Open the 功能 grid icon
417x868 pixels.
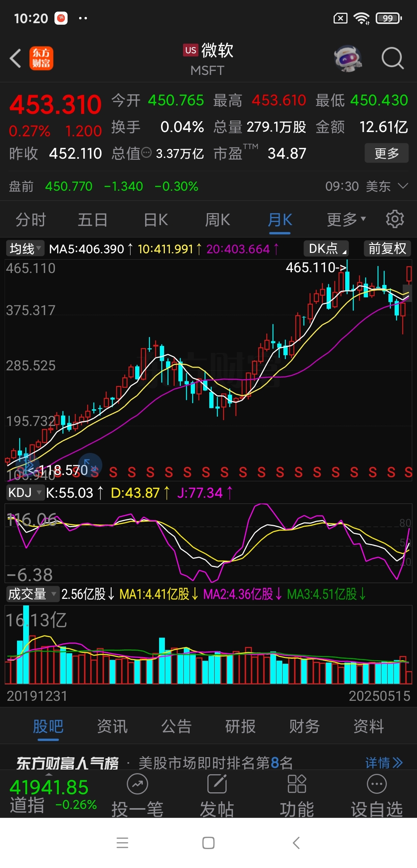tap(297, 784)
